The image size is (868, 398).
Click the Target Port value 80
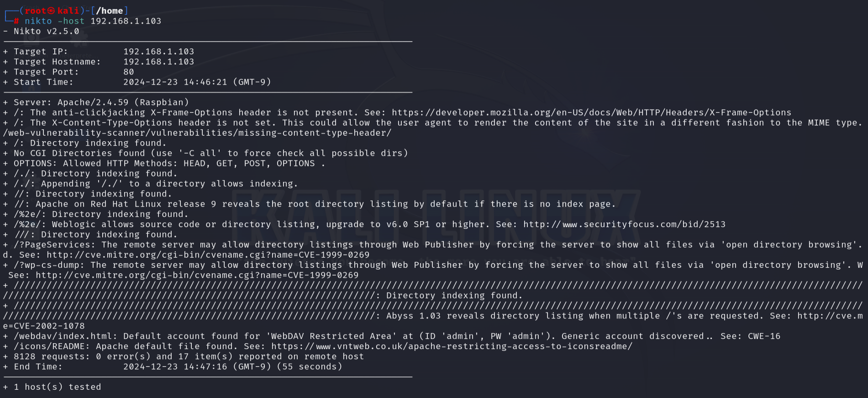pos(129,72)
